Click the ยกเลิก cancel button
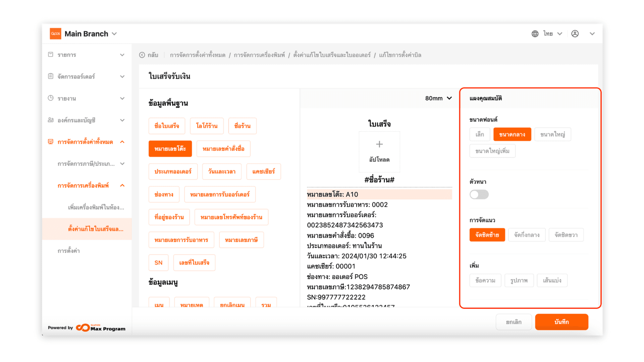The height and width of the screenshot is (362, 644). (514, 322)
